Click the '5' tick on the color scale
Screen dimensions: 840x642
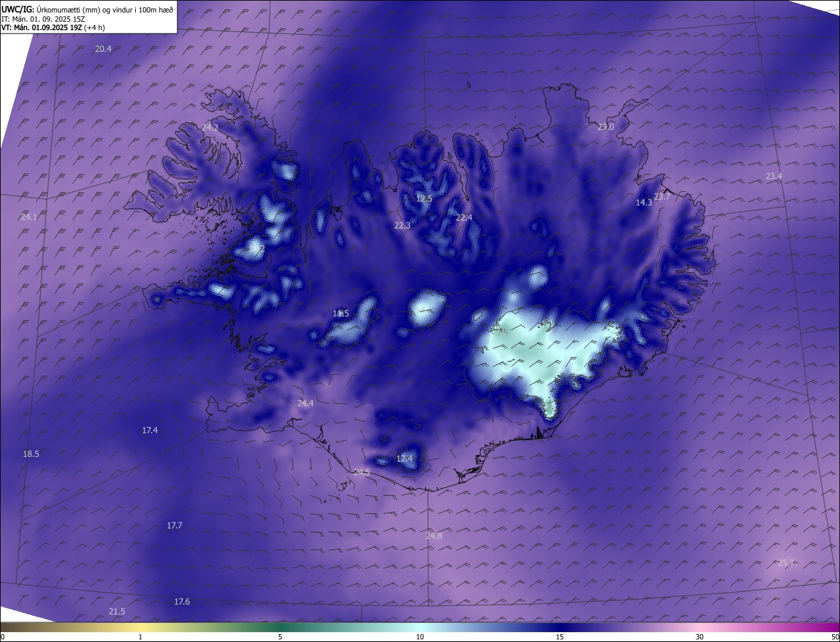pyautogui.click(x=280, y=637)
